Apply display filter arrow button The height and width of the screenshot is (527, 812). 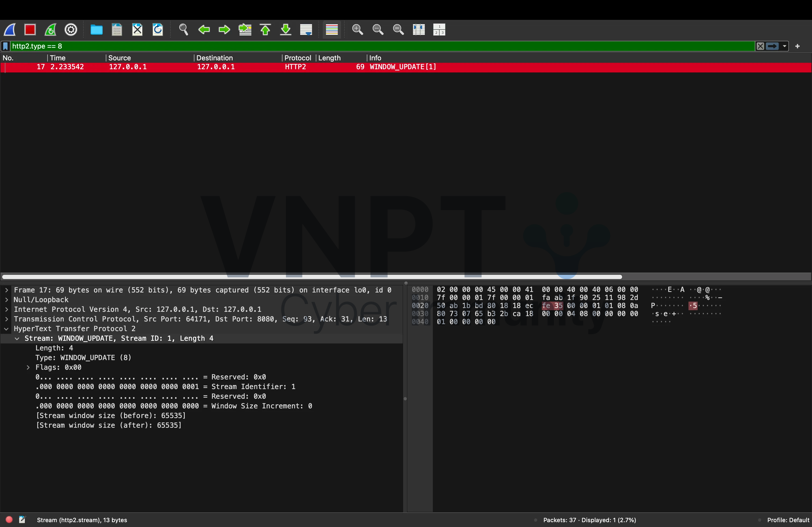[x=772, y=46]
